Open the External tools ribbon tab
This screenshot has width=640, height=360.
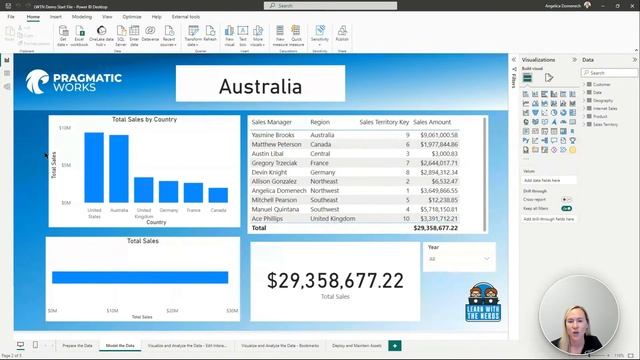(186, 17)
